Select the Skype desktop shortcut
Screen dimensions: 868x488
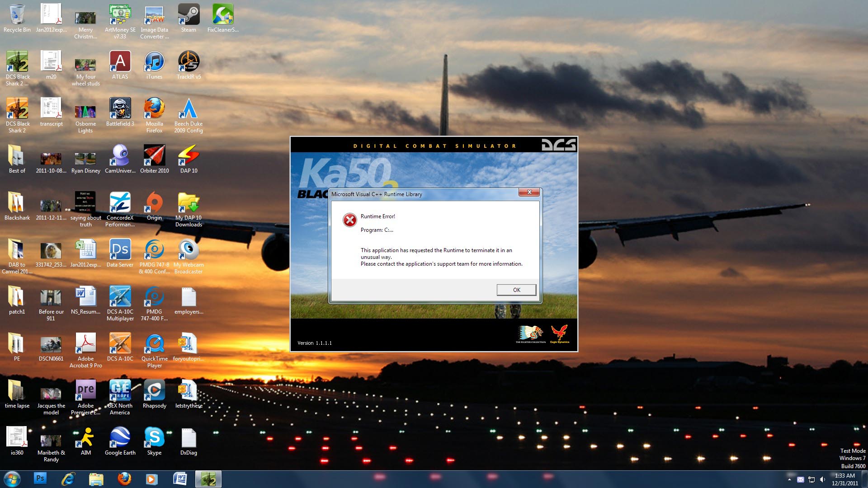[x=154, y=441]
